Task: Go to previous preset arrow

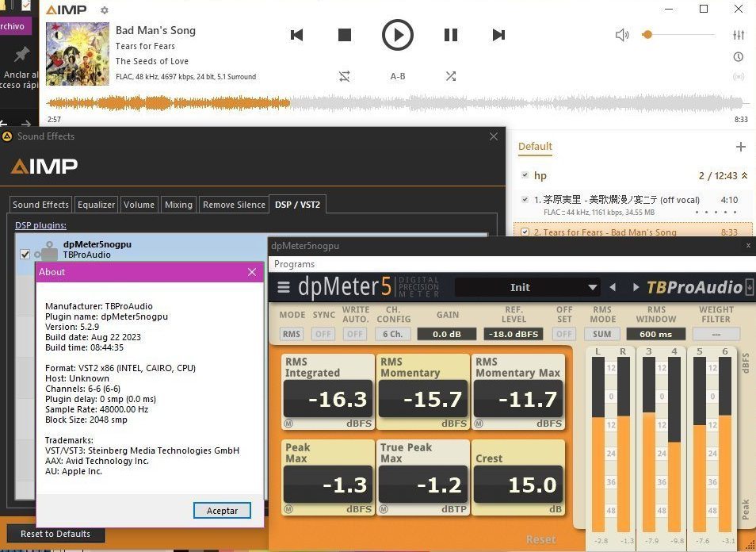Action: coord(613,288)
